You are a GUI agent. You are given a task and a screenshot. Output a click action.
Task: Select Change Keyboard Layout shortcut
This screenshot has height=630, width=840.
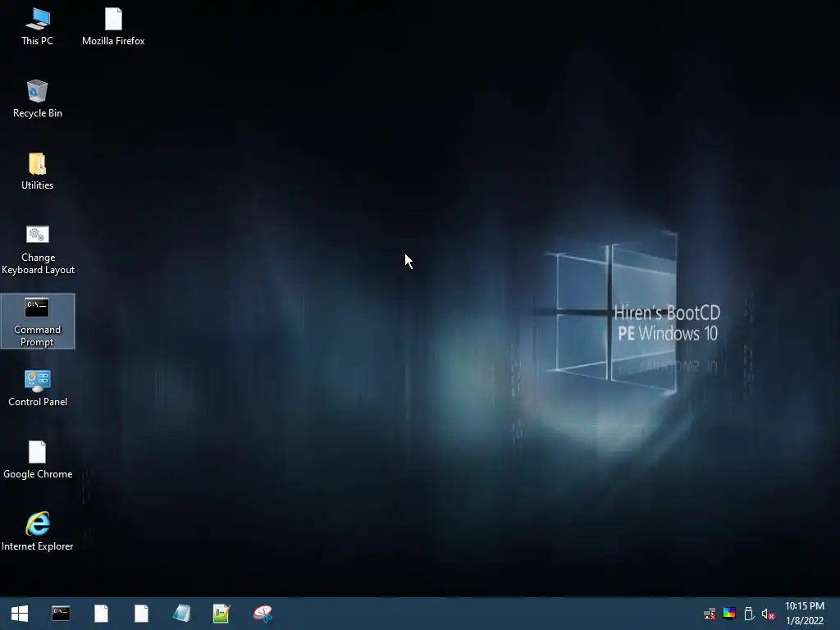(x=38, y=249)
